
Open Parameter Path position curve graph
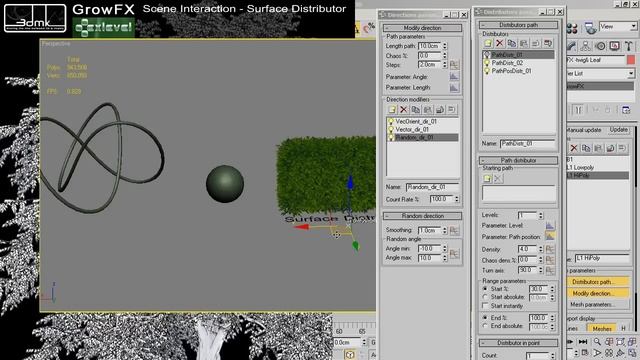click(550, 236)
